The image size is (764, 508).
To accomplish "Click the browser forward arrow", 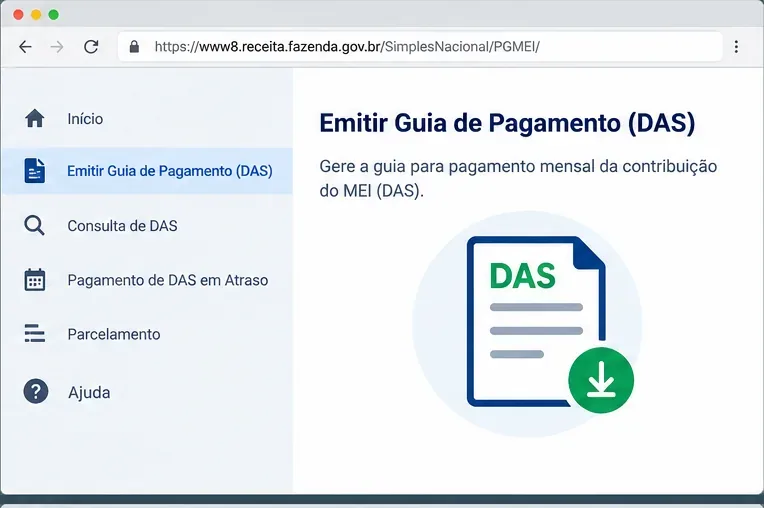I will point(57,47).
